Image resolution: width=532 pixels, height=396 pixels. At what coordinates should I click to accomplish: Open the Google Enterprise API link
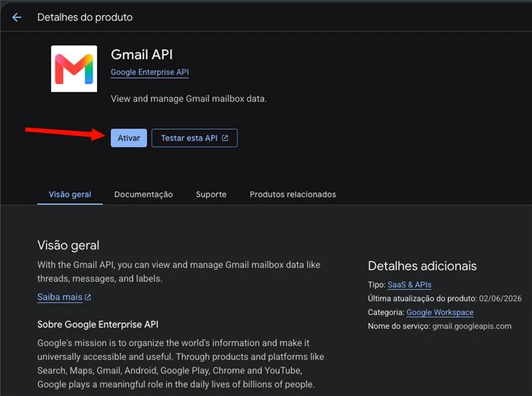pyautogui.click(x=150, y=72)
